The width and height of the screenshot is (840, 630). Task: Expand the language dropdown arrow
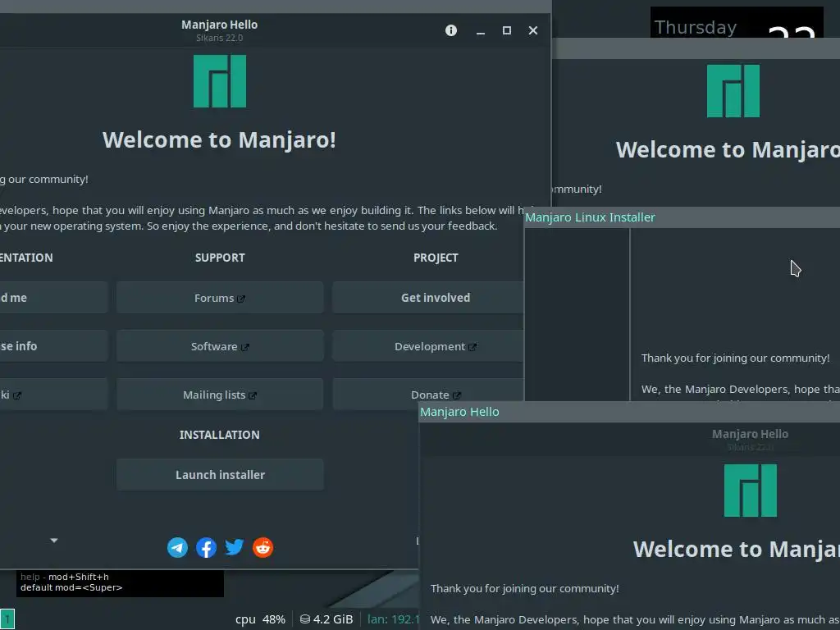click(54, 541)
